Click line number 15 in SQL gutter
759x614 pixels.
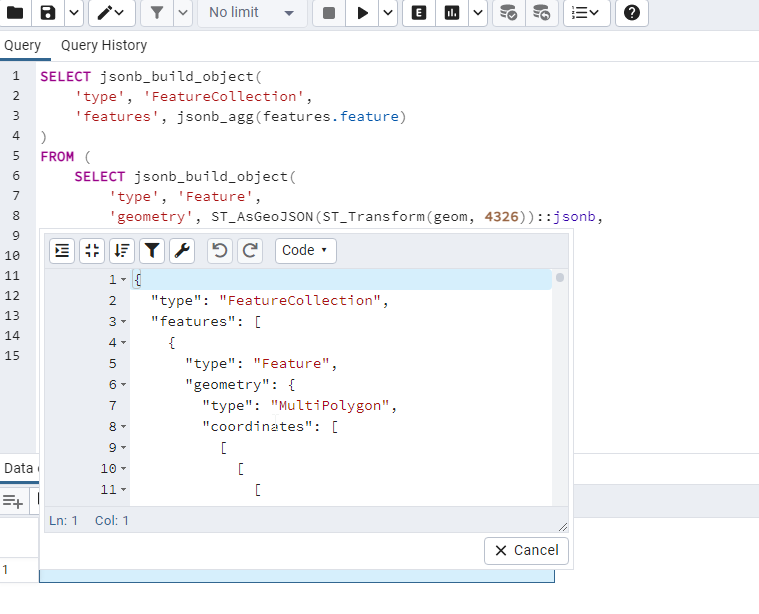point(12,356)
